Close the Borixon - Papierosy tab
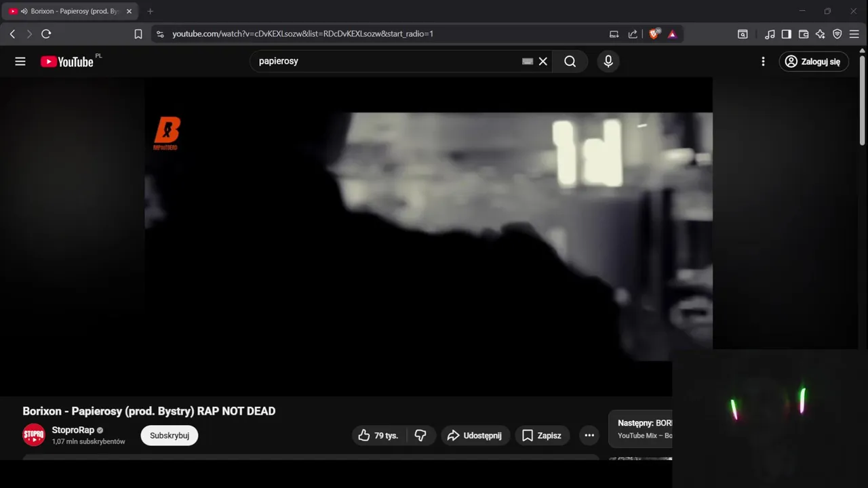Screen dimensions: 868x488 coord(129,11)
